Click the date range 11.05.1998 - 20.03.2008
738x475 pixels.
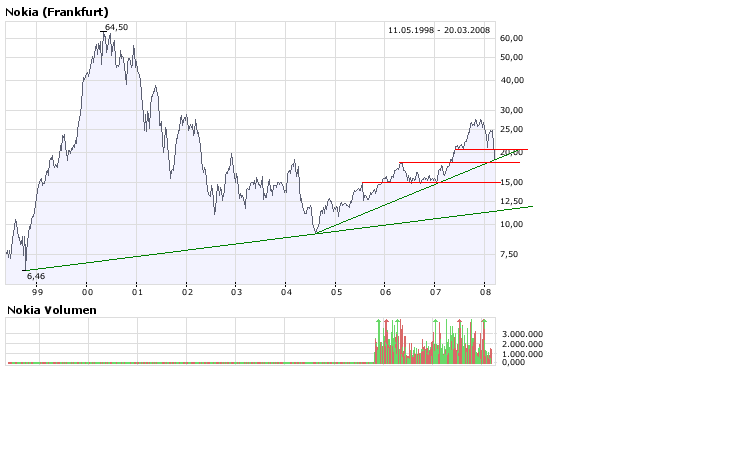click(x=439, y=30)
